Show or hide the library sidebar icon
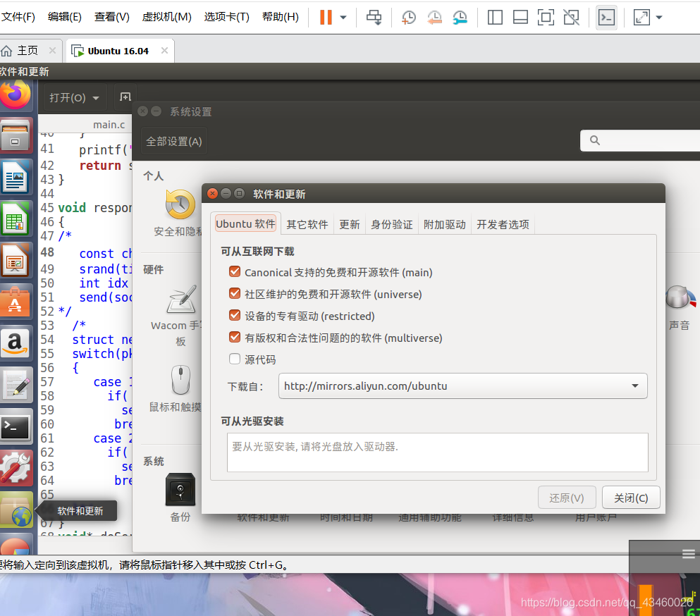The image size is (700, 616). 495,18
